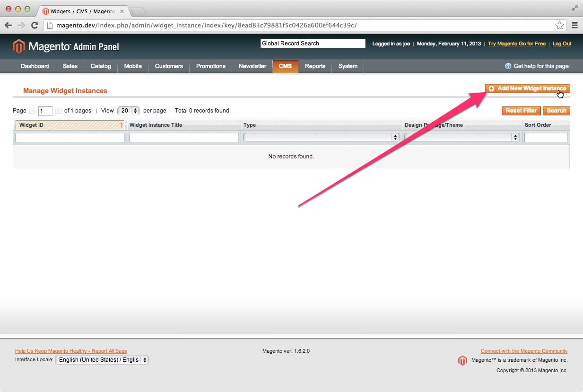Open Chrome hamburger menu icon
Viewport: 583px width, 392px height.
574,26
